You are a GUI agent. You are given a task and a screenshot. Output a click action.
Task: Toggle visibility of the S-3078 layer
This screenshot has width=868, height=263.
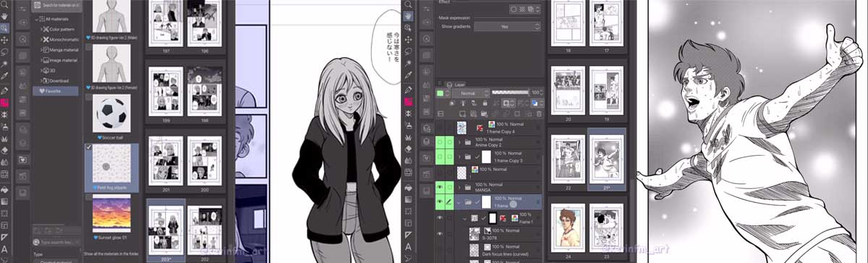[439, 233]
